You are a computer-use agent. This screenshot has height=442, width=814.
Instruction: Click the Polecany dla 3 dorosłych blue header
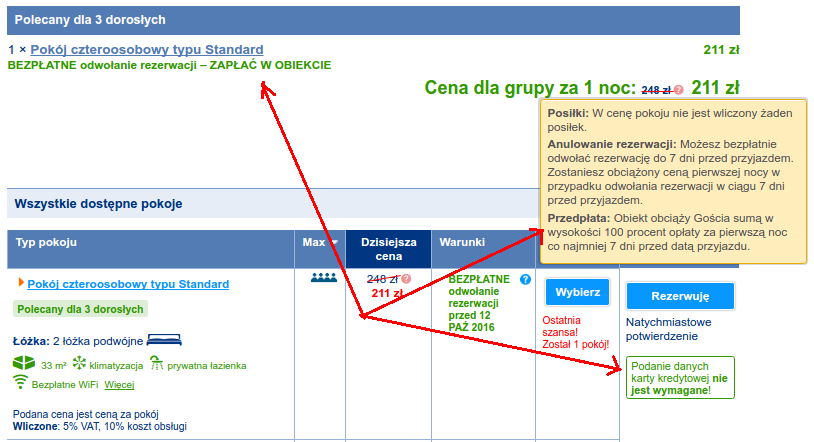pos(373,20)
